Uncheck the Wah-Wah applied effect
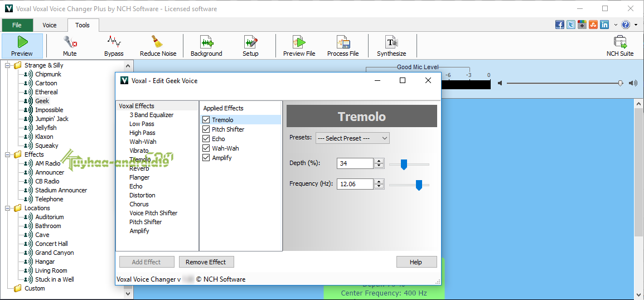Screen dimensions: 644x300 point(206,148)
